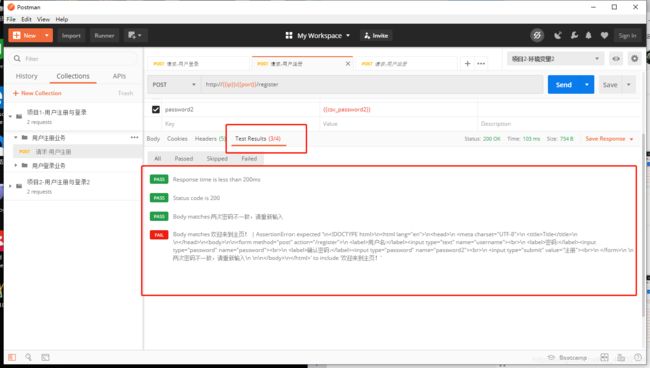Click the New Collection link
This screenshot has height=368, width=650.
pyautogui.click(x=37, y=93)
